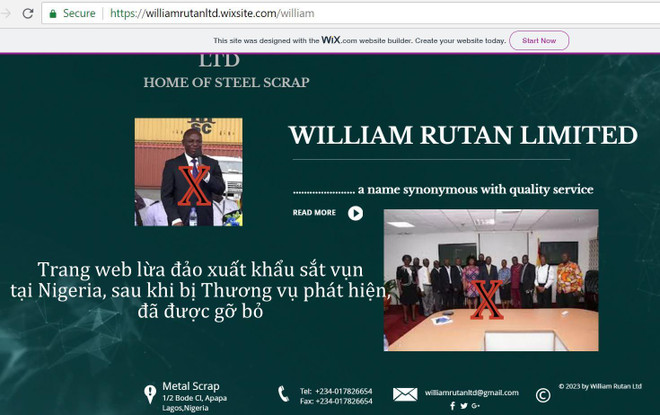Screen dimensions: 660x415
Task: Click the HOME OF STEEL SCRAP text
Action: (226, 82)
